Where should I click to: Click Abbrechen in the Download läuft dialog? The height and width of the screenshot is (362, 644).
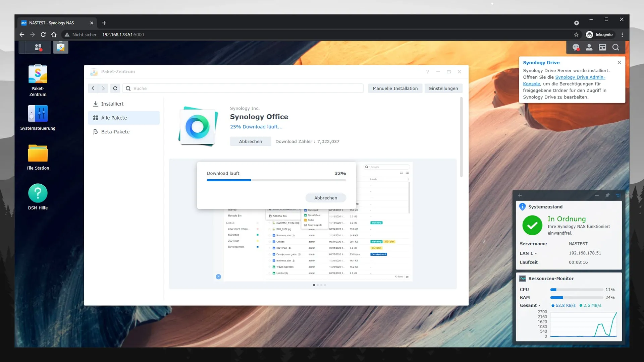click(x=326, y=198)
